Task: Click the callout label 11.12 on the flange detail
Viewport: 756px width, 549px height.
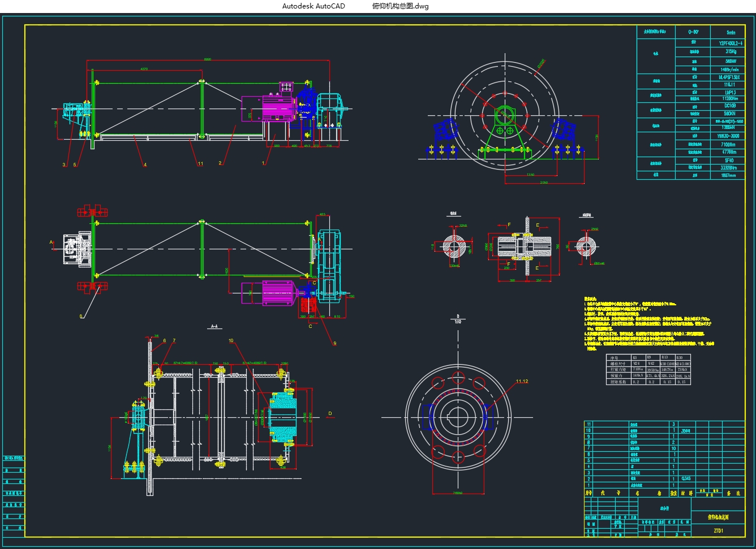Action: click(x=522, y=381)
